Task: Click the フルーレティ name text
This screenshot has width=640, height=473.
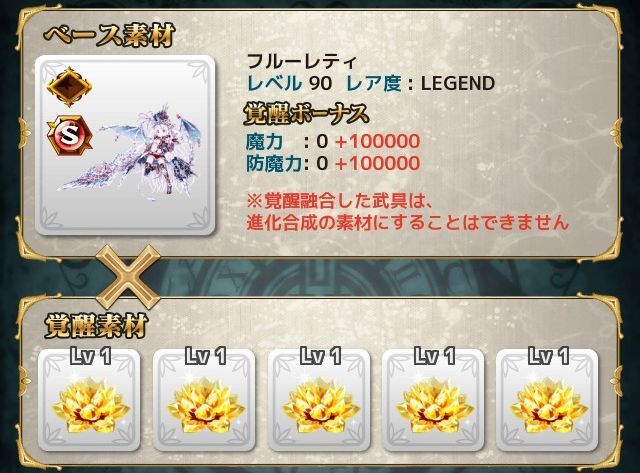Action: pyautogui.click(x=302, y=62)
